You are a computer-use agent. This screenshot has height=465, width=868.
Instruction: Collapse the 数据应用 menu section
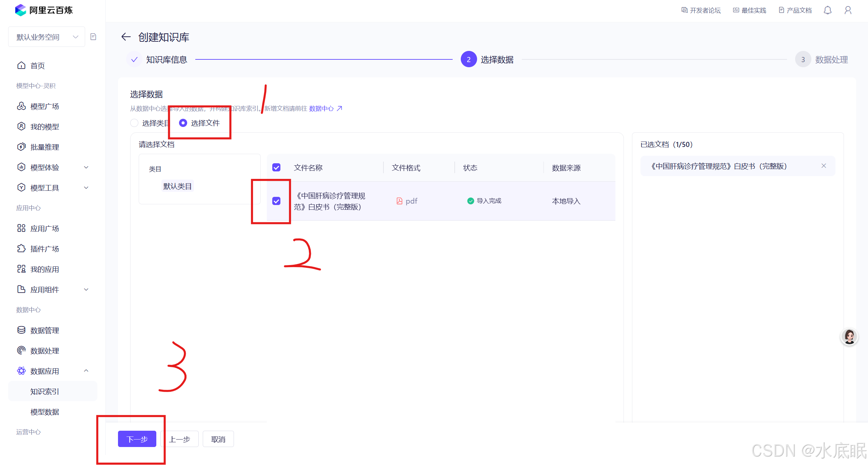tap(86, 371)
